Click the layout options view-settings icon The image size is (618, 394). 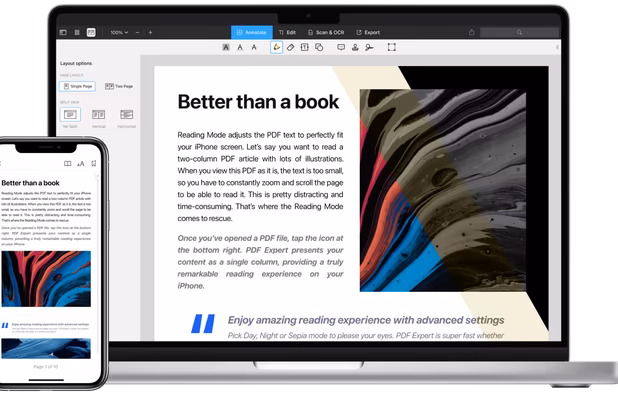tap(91, 32)
